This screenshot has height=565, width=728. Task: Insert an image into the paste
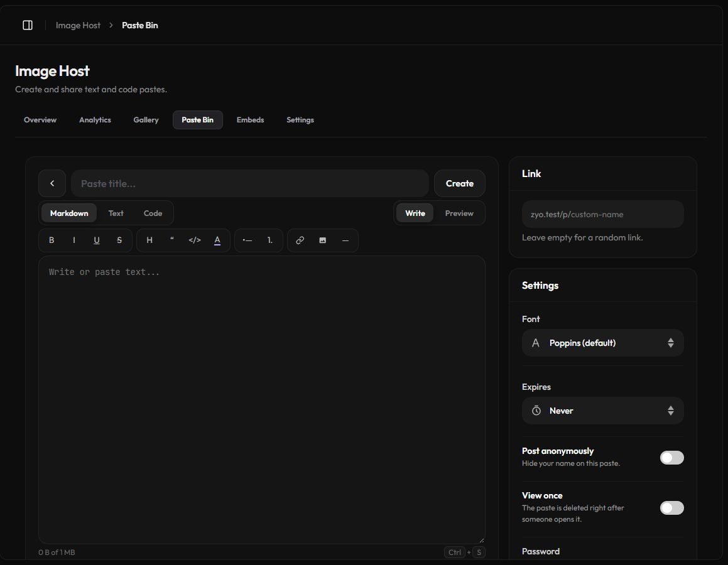(323, 240)
